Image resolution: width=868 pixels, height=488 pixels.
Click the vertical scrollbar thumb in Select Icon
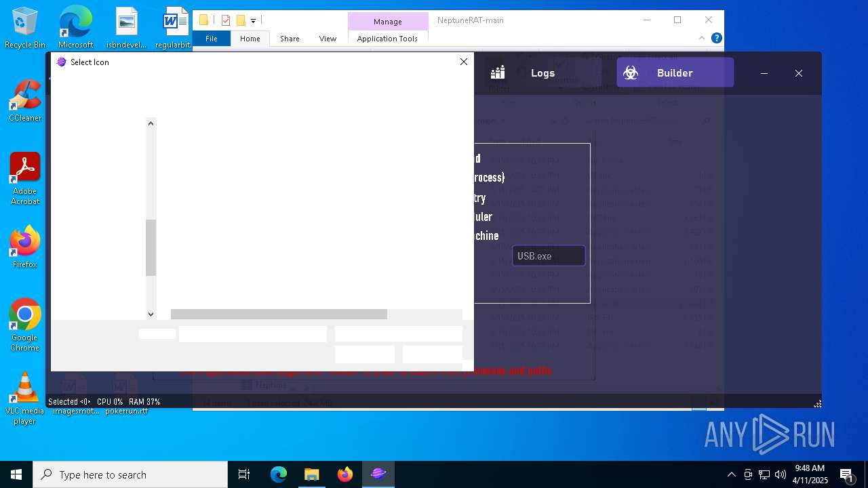(151, 247)
